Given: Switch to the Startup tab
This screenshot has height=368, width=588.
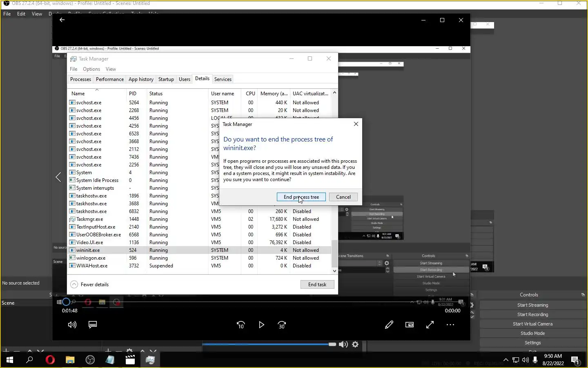Looking at the screenshot, I should coord(166,79).
